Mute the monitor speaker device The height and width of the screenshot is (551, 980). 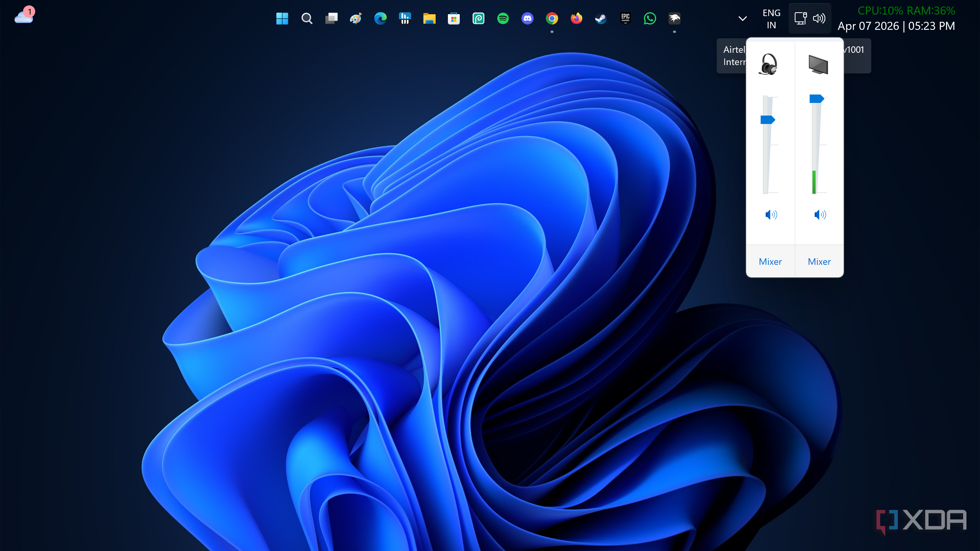(x=820, y=215)
